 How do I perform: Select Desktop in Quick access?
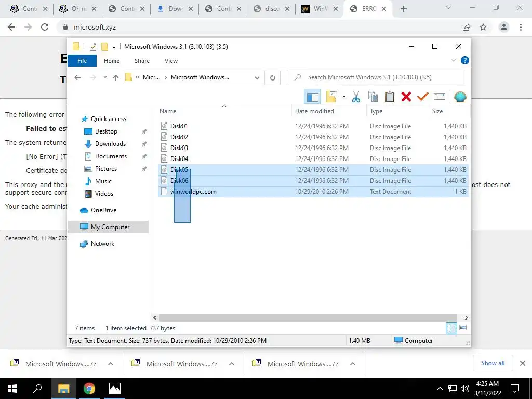point(106,131)
